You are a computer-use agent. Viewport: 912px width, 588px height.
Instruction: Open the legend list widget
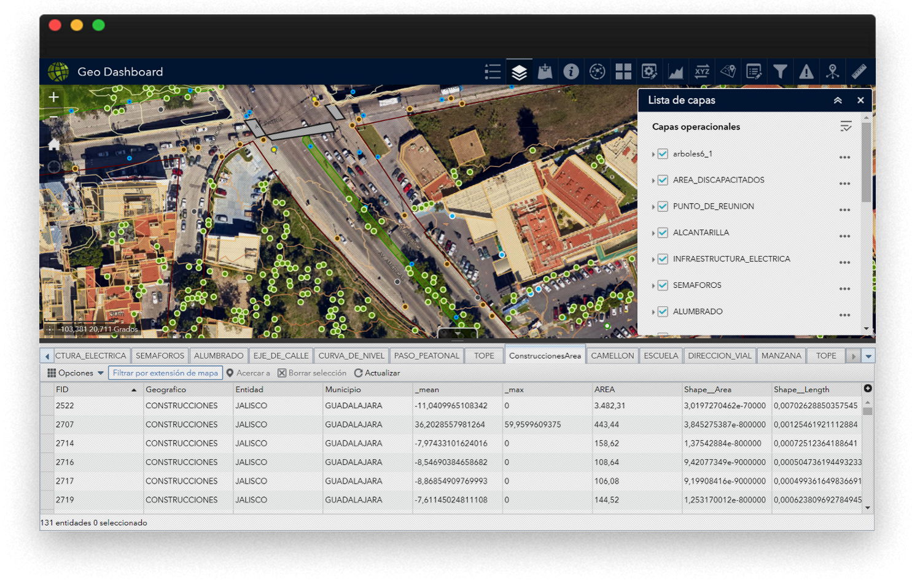tap(493, 72)
